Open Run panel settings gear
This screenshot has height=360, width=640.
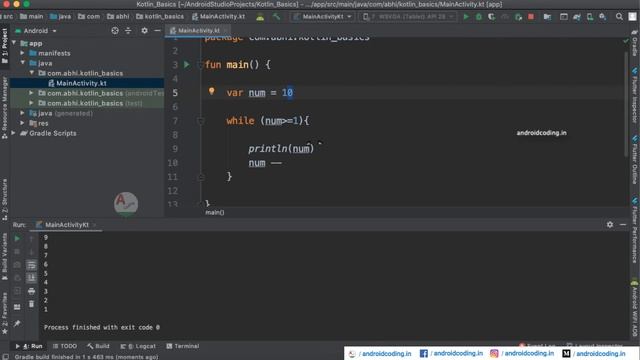(x=610, y=224)
